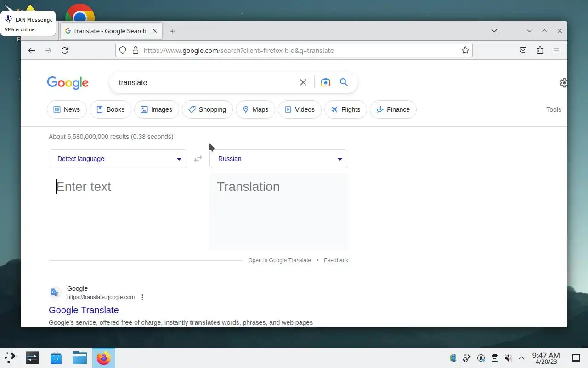Open the search Tools option
588x368 pixels.
click(554, 109)
